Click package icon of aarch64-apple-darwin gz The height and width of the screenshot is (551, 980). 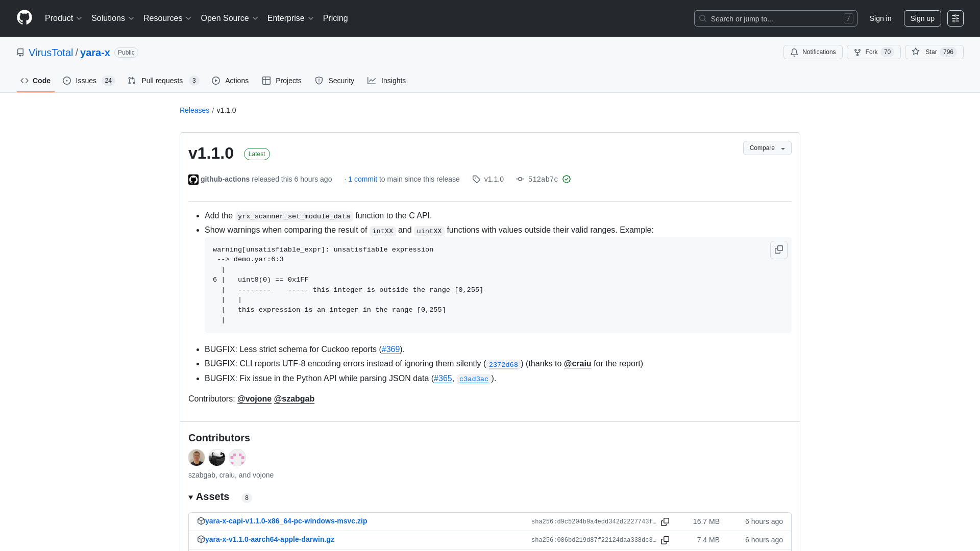[201, 539]
